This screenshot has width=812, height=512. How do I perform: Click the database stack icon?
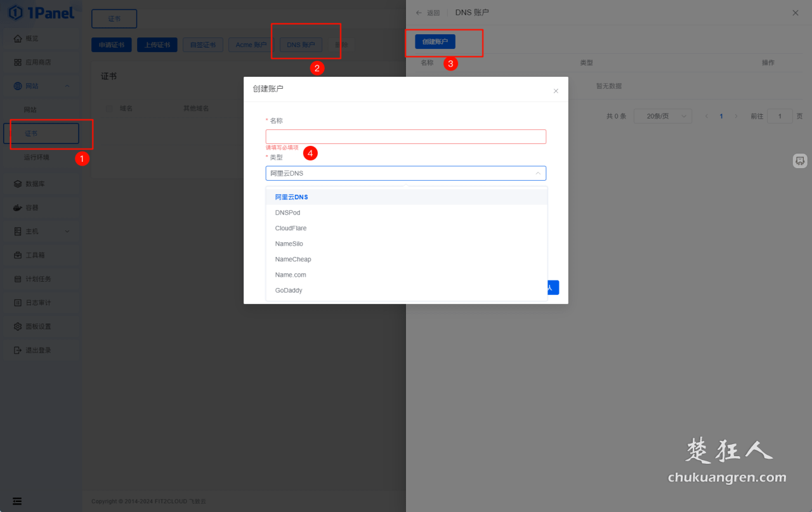[18, 184]
